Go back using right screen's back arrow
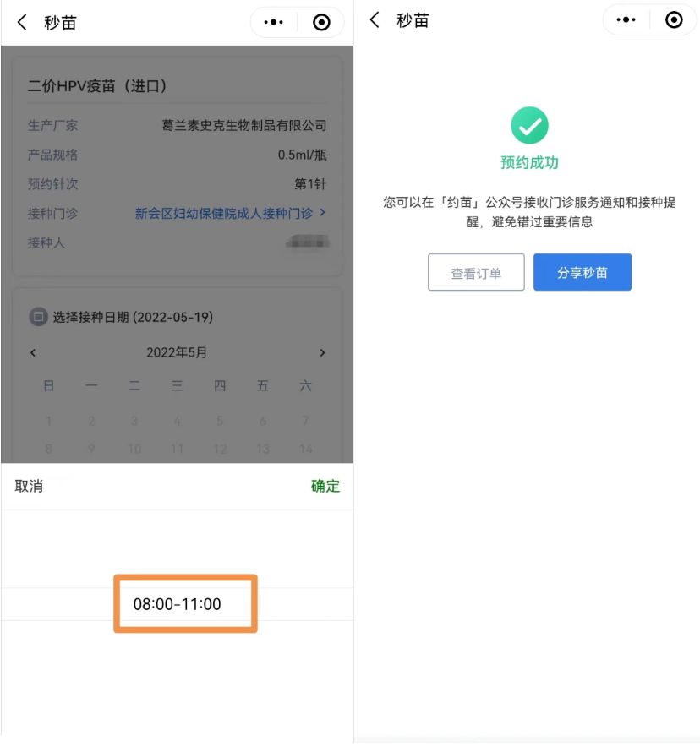700x752 pixels. coord(375,20)
